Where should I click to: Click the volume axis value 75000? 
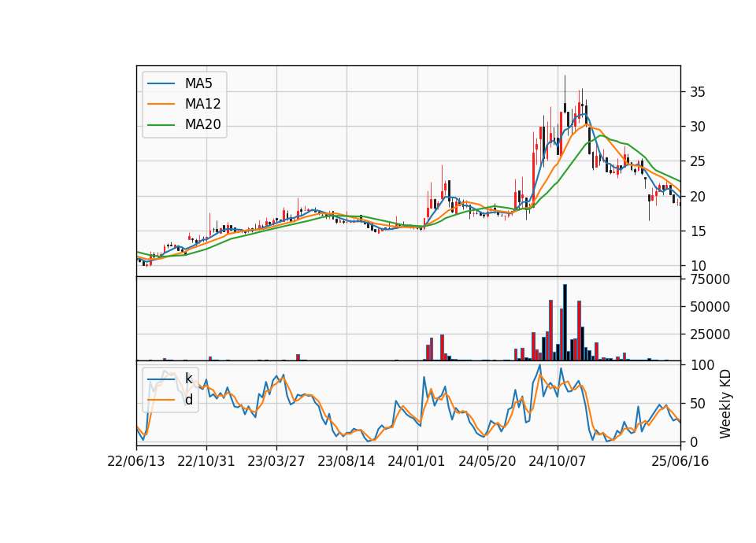[710, 279]
